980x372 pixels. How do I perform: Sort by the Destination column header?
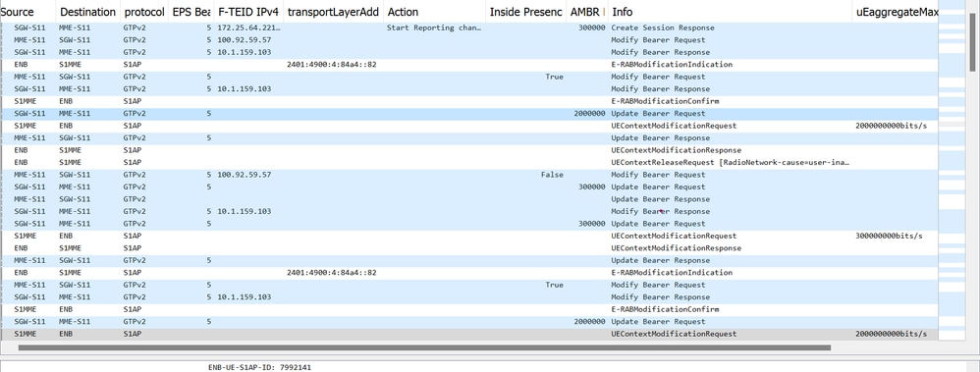pos(87,12)
